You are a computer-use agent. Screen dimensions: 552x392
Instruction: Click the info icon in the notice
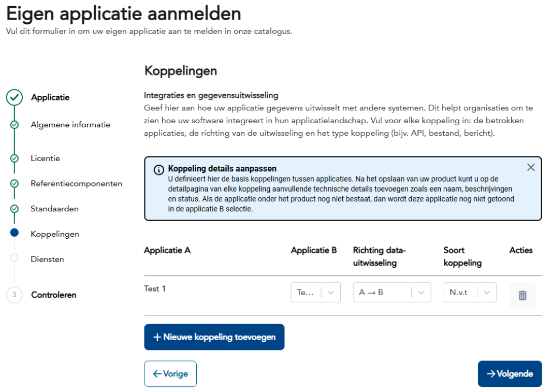[159, 170]
